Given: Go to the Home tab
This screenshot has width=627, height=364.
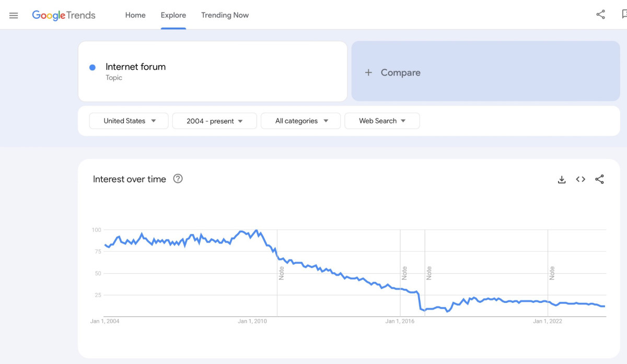Looking at the screenshot, I should click(x=135, y=15).
